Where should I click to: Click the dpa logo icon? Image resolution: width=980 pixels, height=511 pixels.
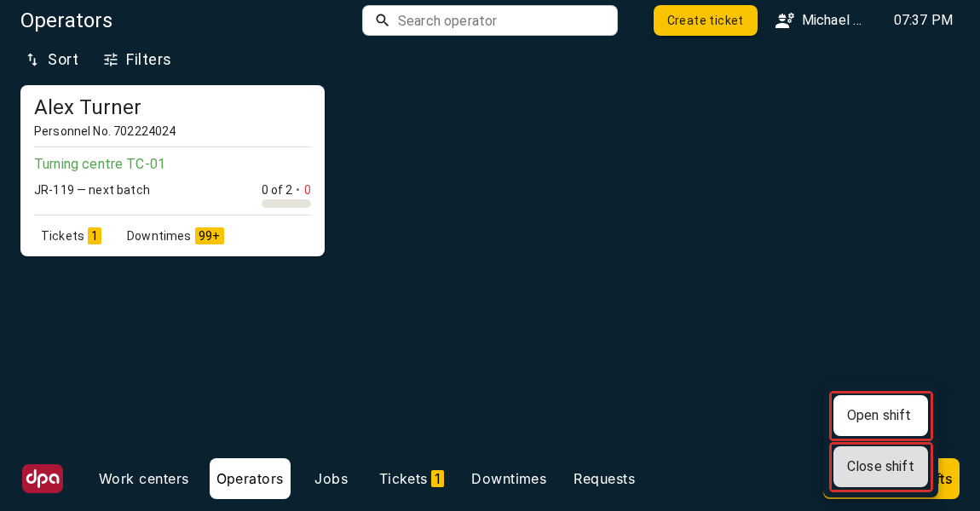43,479
